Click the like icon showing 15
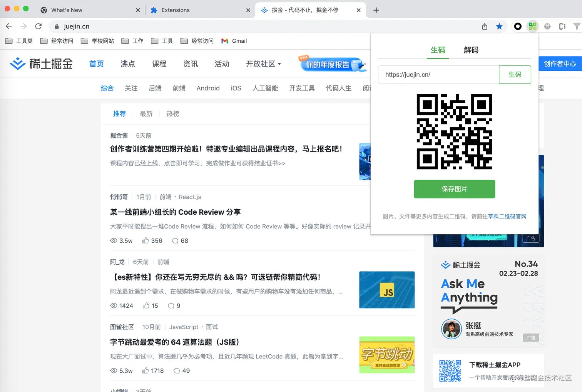The image size is (582, 392). click(146, 305)
